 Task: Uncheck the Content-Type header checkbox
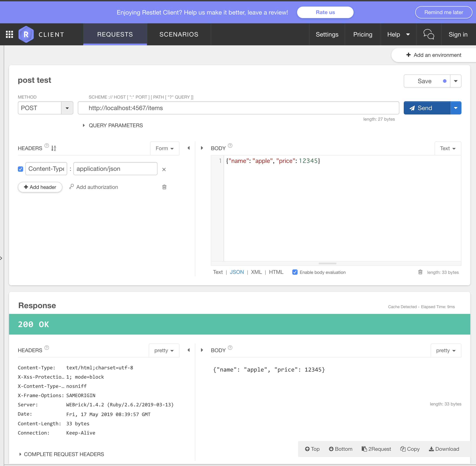click(x=20, y=169)
